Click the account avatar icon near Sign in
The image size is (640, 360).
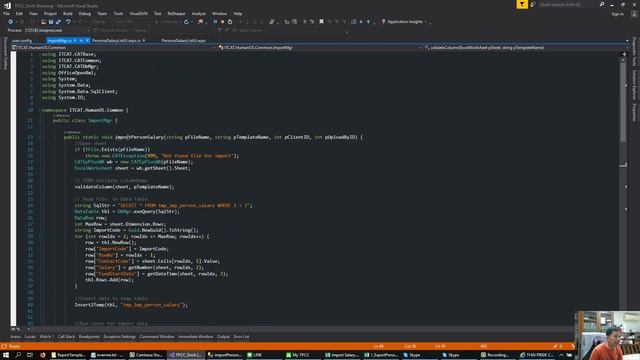(634, 13)
